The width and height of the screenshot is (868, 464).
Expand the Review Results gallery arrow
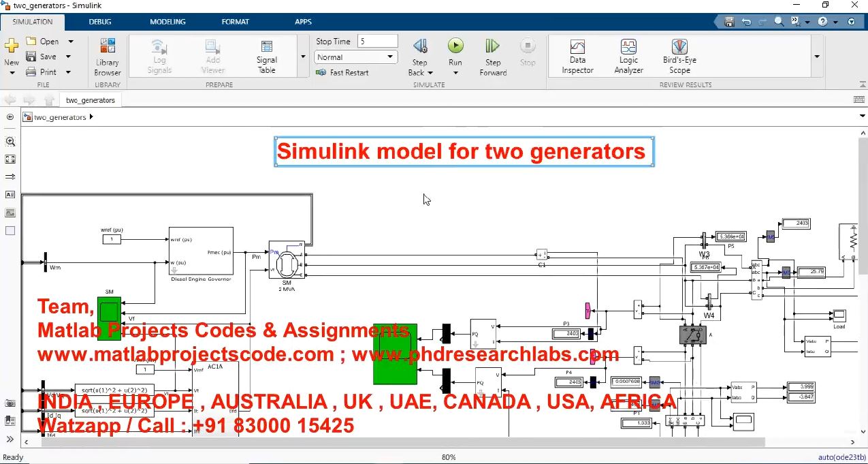point(817,57)
